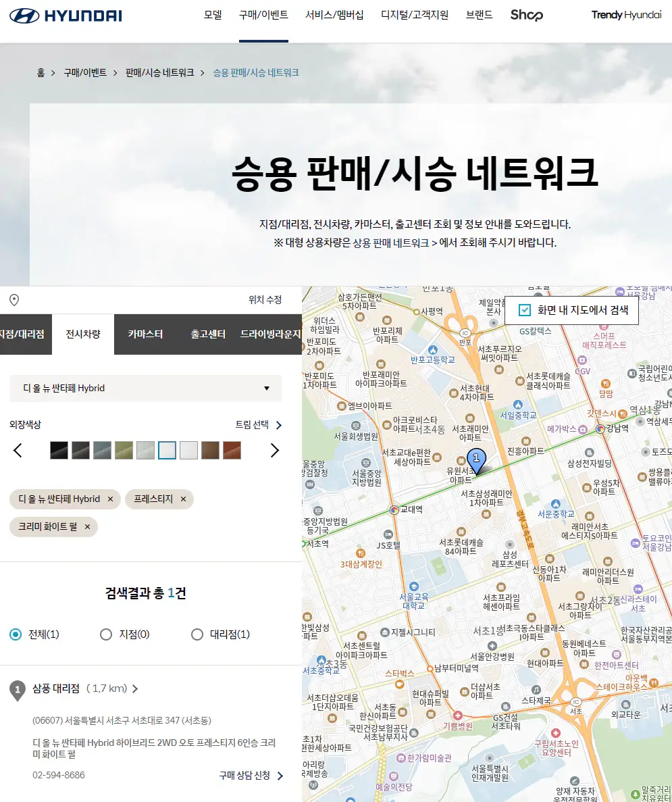Open the 서비스/멤버십 menu
Screen dimensions: 672x802
334,15
